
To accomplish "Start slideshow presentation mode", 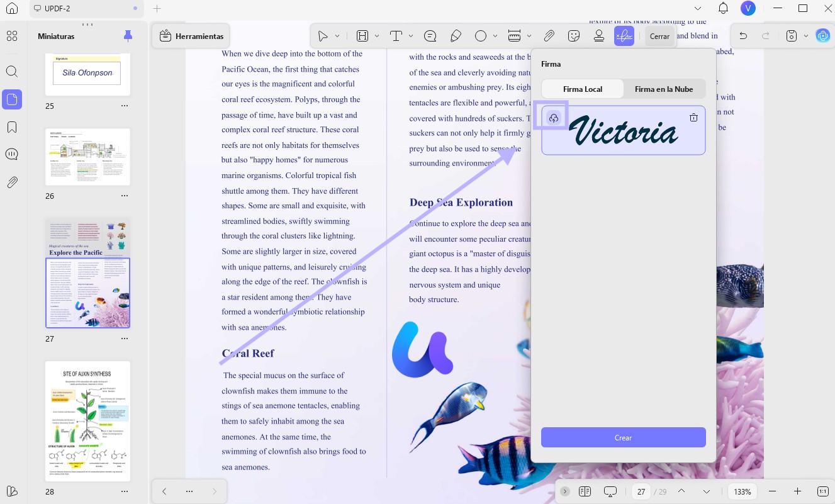I will click(610, 491).
